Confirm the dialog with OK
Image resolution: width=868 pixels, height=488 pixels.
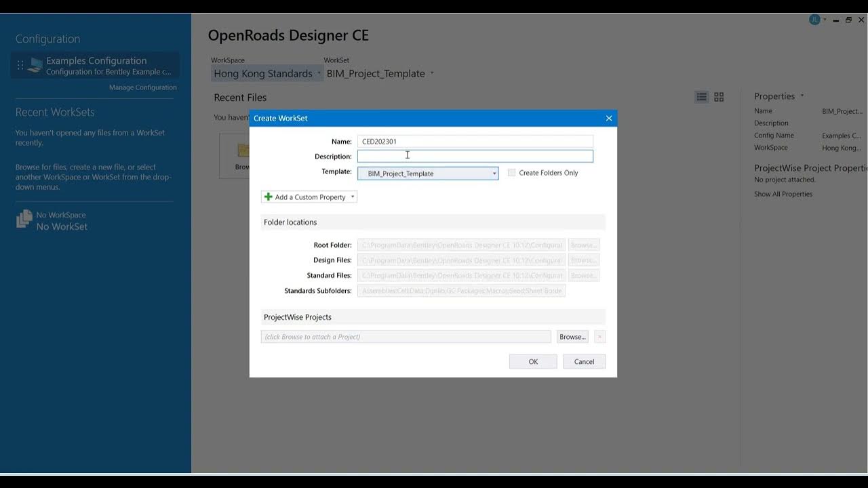[533, 361]
